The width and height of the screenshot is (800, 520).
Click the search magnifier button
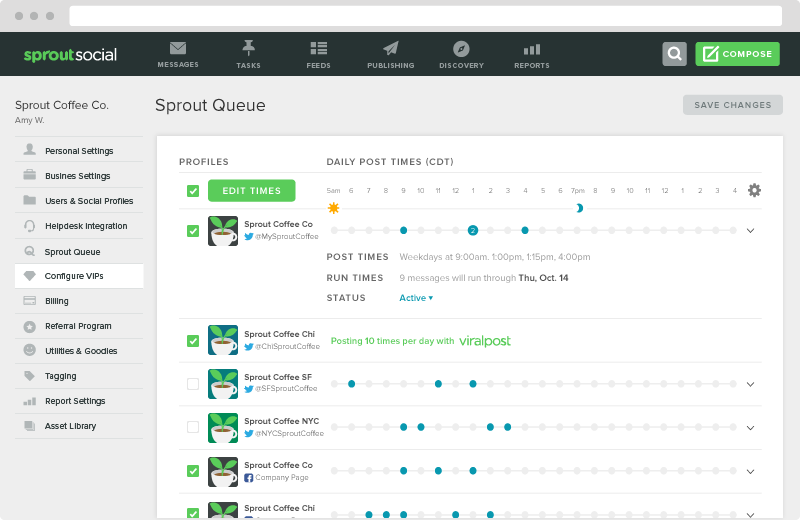click(674, 54)
